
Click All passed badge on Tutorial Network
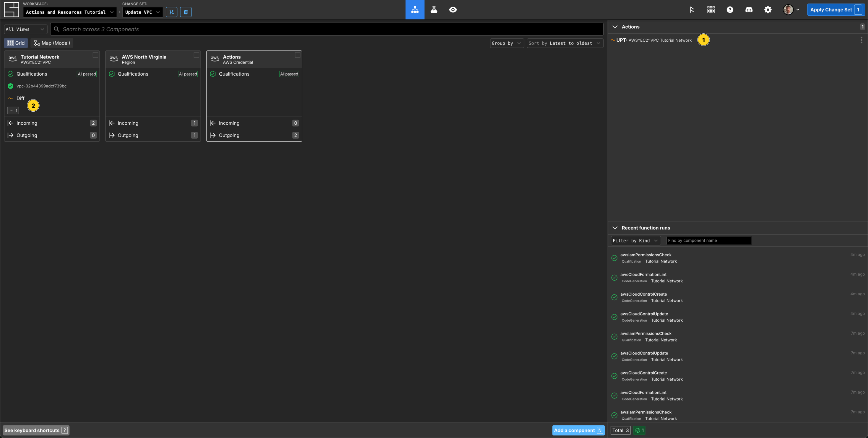[87, 74]
